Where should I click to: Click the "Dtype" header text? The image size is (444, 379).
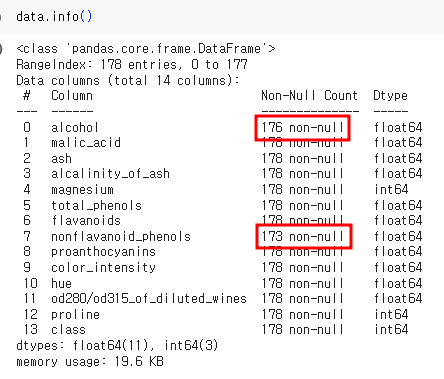390,96
